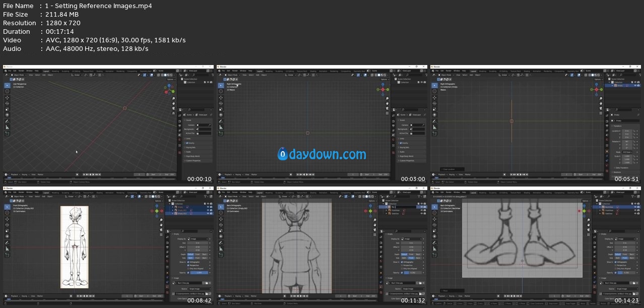Click the pan hand icon in 00:00:10 viewport
Screen dimensions: 644x308
[173, 103]
